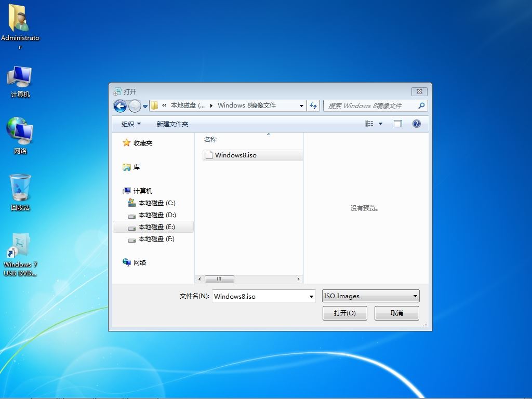Click the 打开(O) button
The image size is (532, 399).
[x=345, y=313]
